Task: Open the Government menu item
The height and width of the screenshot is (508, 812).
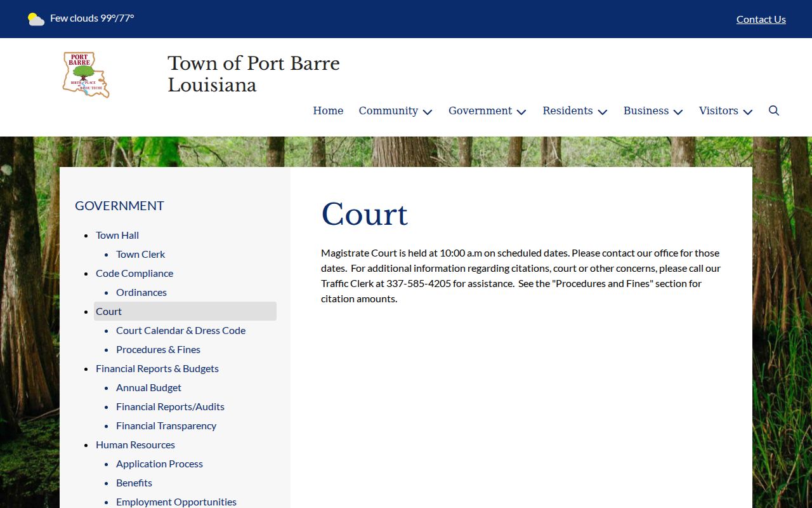Action: 480,110
